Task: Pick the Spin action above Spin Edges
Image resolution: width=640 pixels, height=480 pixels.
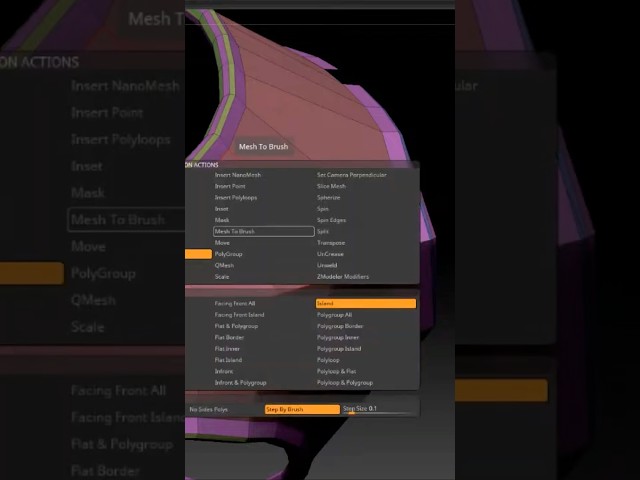Action: pos(322,209)
